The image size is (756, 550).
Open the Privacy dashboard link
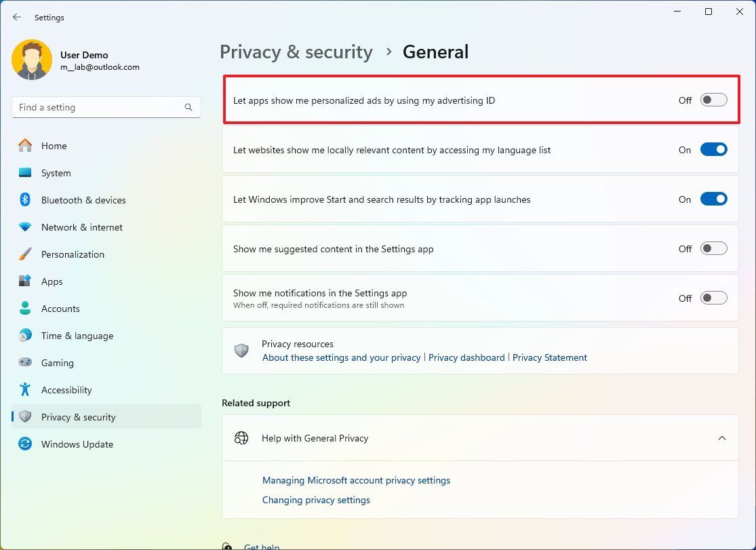point(466,357)
